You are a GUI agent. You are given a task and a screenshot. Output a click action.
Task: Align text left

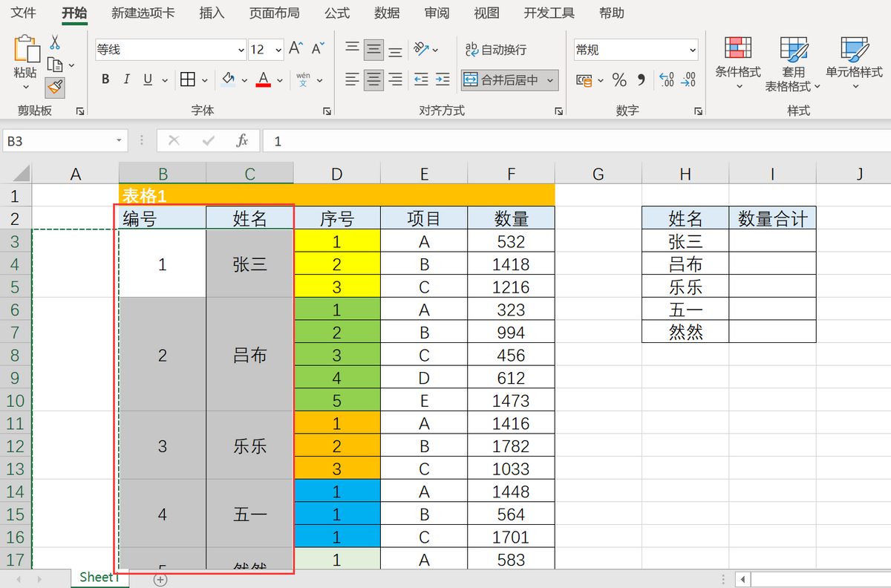click(x=353, y=79)
